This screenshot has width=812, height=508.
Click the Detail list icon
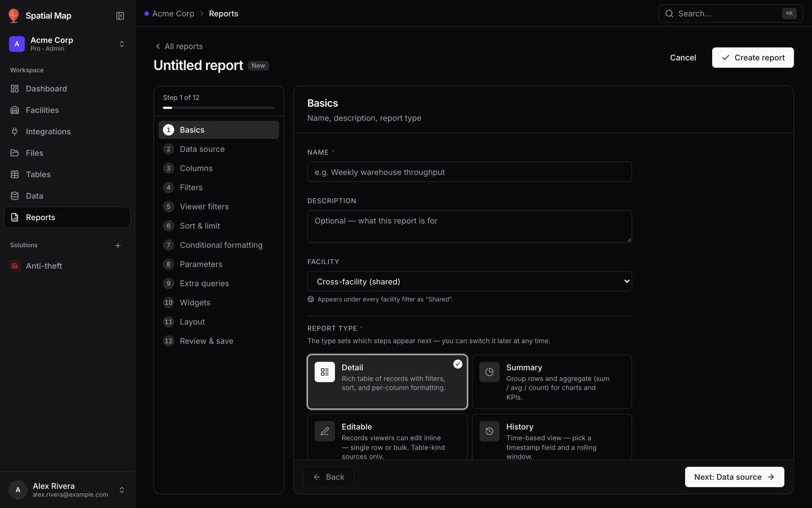tap(325, 372)
